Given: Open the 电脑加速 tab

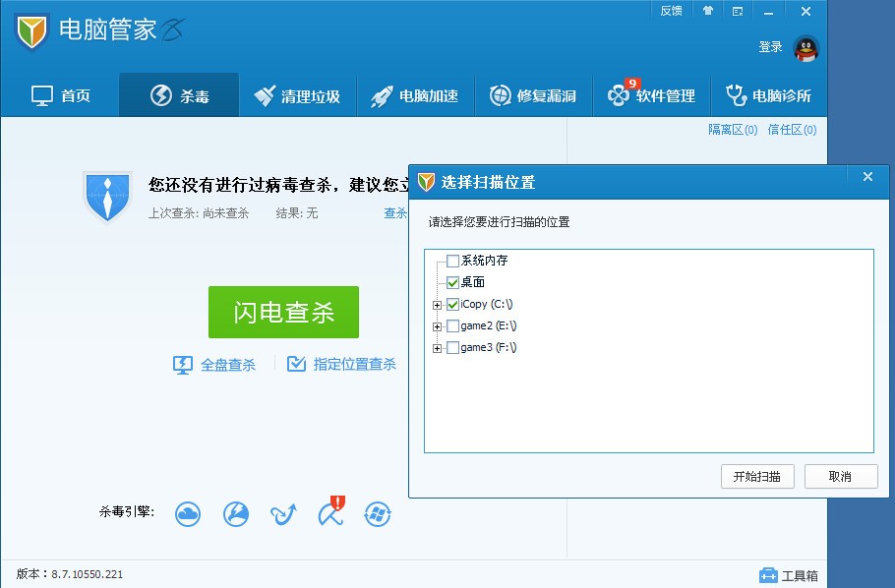Looking at the screenshot, I should pos(415,95).
